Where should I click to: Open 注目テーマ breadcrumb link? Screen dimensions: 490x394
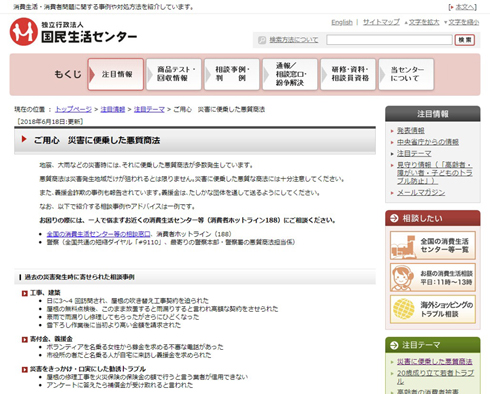click(x=149, y=109)
